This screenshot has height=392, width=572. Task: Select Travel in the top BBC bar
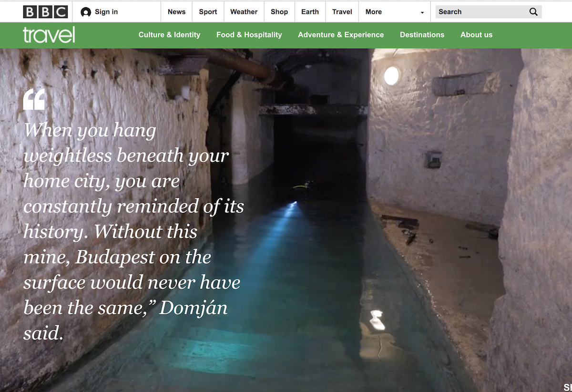[x=342, y=12]
